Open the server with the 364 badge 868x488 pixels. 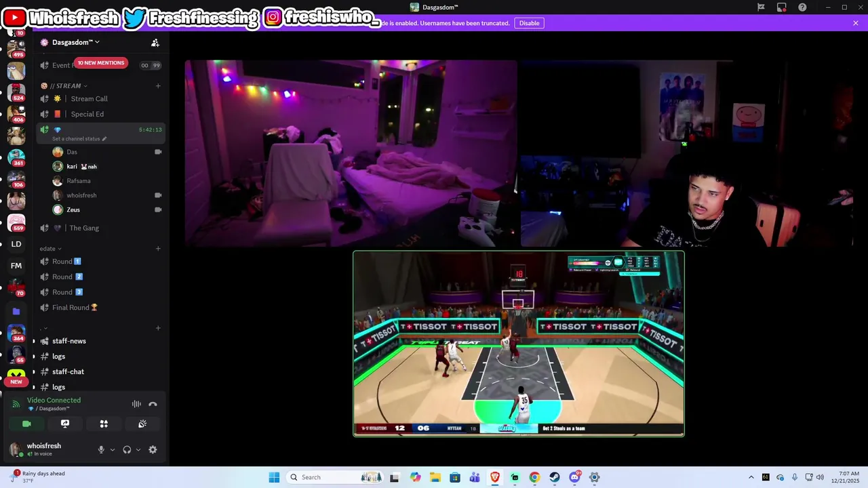click(x=16, y=333)
